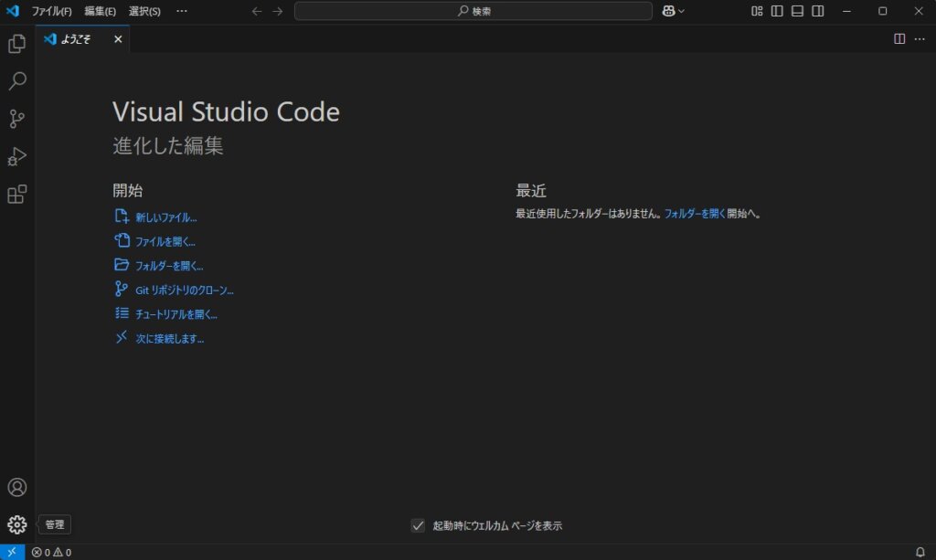Open the errors and warnings status item
The height and width of the screenshot is (560, 936).
click(x=51, y=553)
